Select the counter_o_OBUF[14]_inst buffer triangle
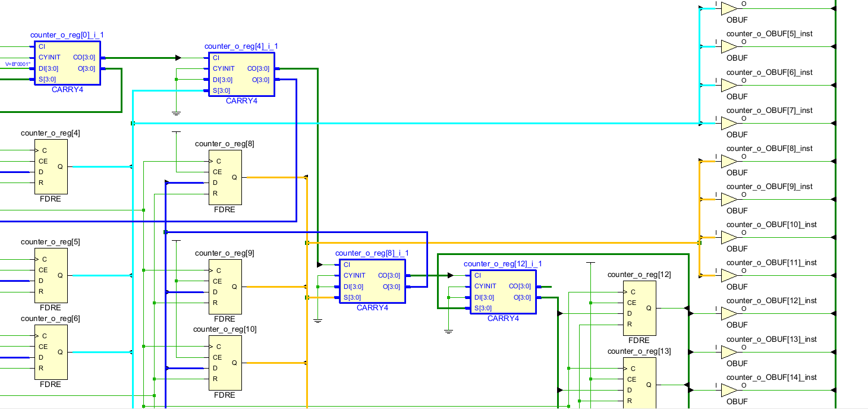Screen dimensions: 868x409 click(728, 390)
